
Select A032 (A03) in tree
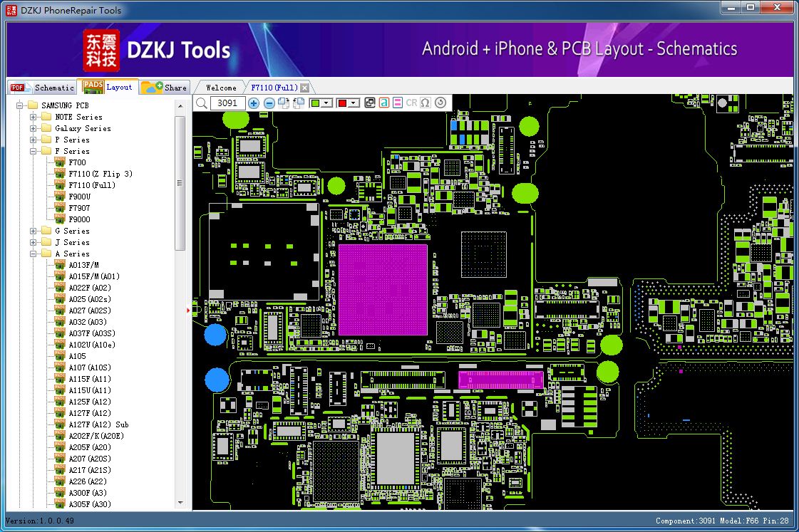88,322
